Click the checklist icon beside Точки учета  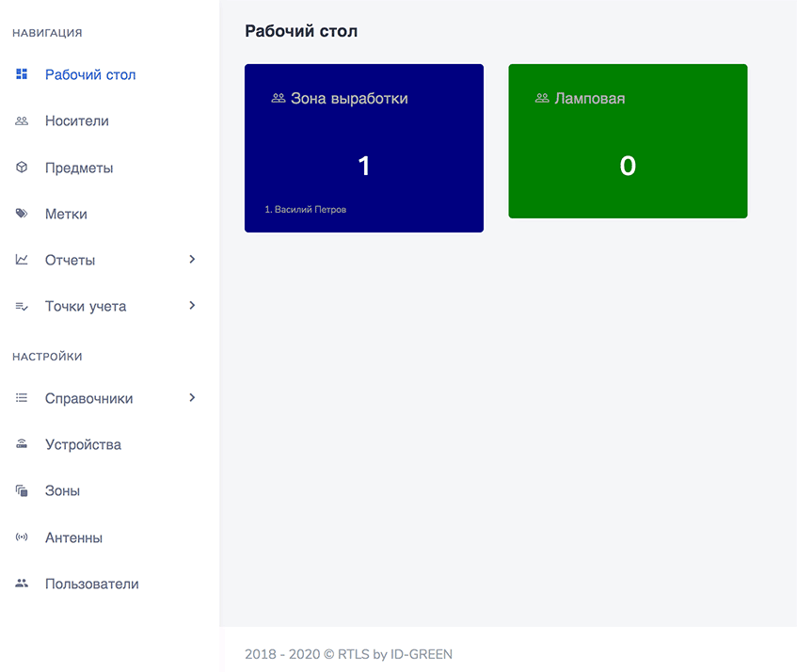click(22, 307)
